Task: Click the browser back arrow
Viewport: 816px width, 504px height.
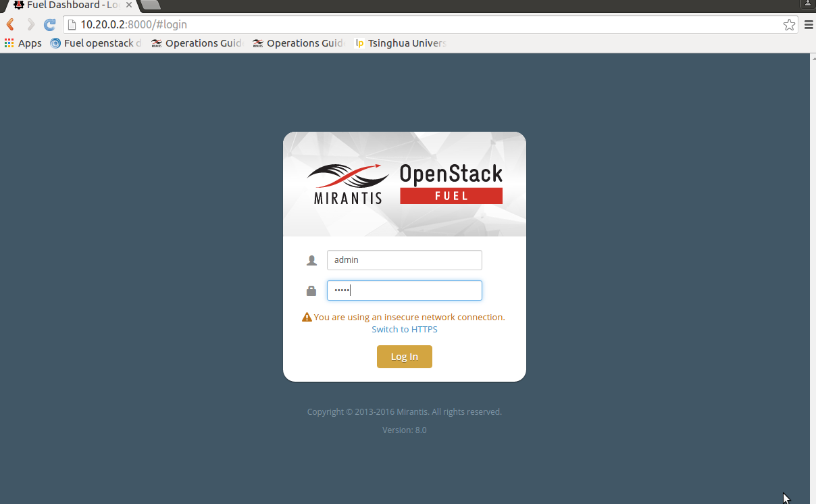Action: coord(10,25)
